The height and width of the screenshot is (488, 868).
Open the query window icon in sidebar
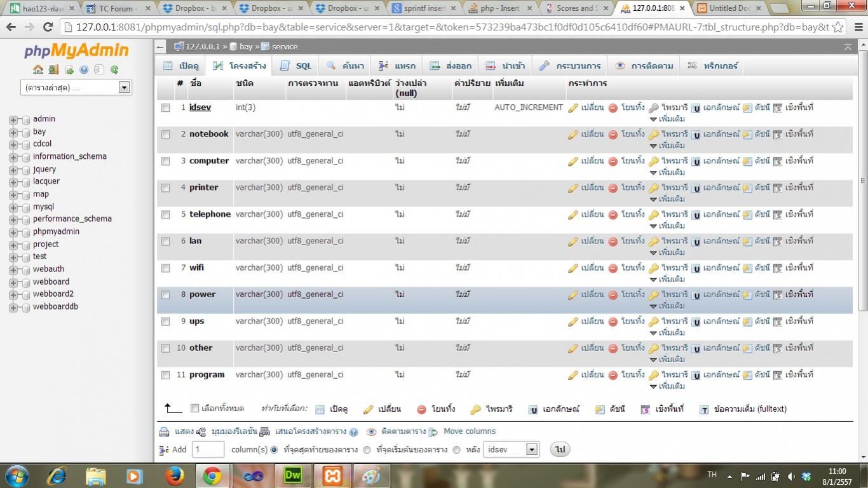pyautogui.click(x=69, y=70)
